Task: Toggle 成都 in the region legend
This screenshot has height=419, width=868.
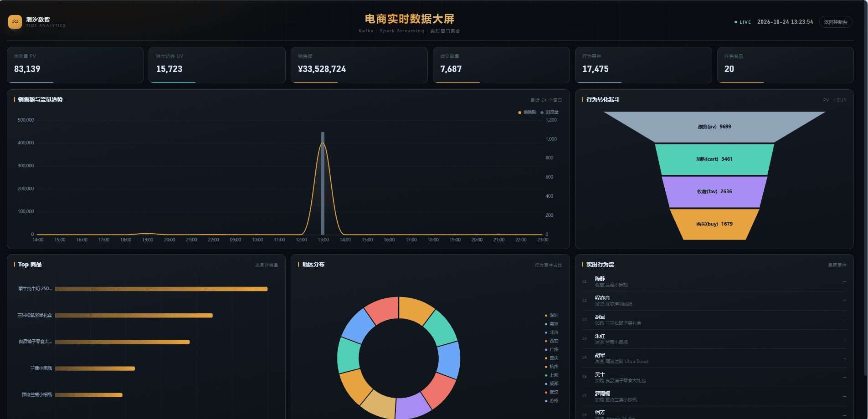Action: tap(551, 383)
